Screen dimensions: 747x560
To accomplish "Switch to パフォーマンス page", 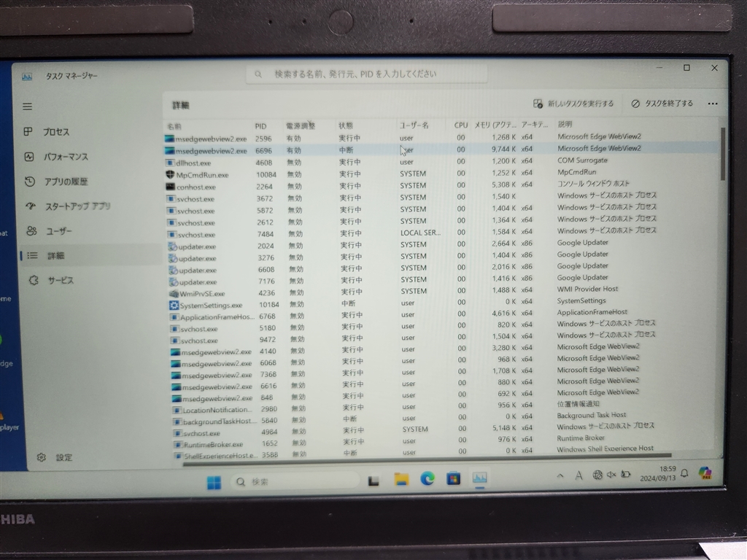I will 66,157.
